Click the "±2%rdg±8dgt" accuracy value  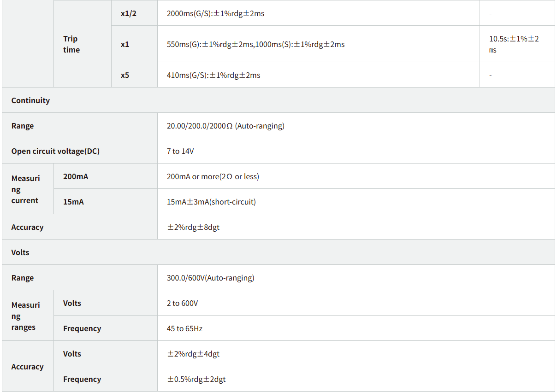click(x=193, y=227)
